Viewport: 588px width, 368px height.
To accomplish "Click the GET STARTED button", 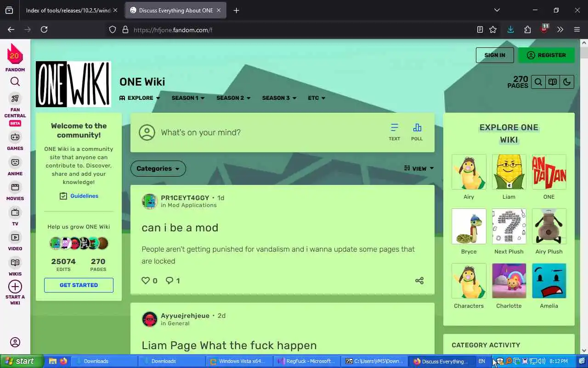I will tap(79, 285).
